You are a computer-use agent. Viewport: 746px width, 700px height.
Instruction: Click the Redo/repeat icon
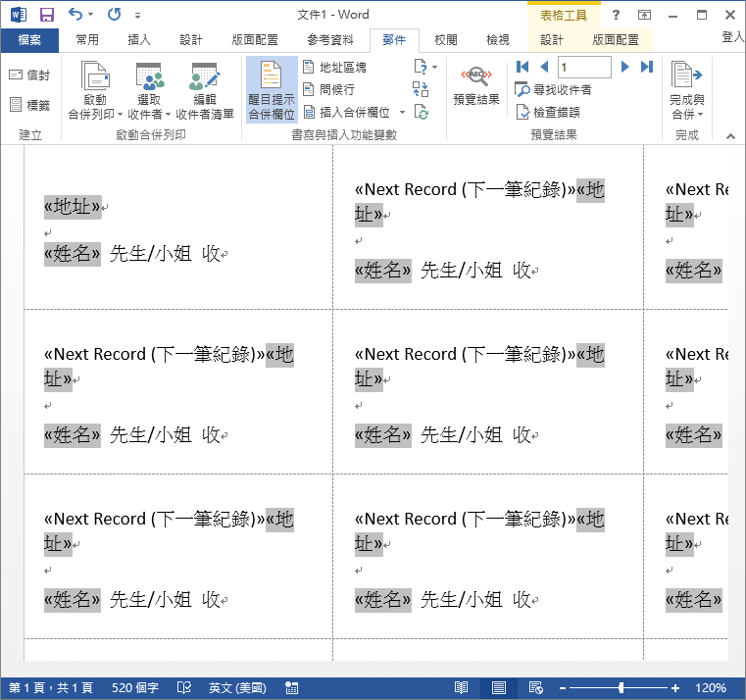click(x=114, y=15)
